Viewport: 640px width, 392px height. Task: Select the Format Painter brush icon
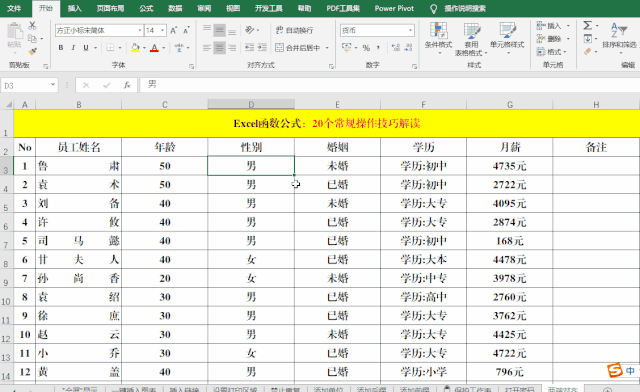pos(32,51)
